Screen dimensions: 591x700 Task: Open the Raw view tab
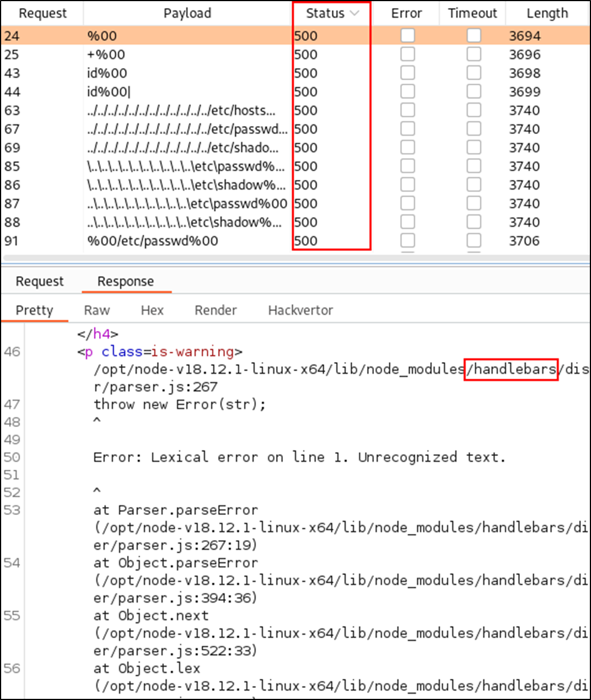[x=97, y=310]
